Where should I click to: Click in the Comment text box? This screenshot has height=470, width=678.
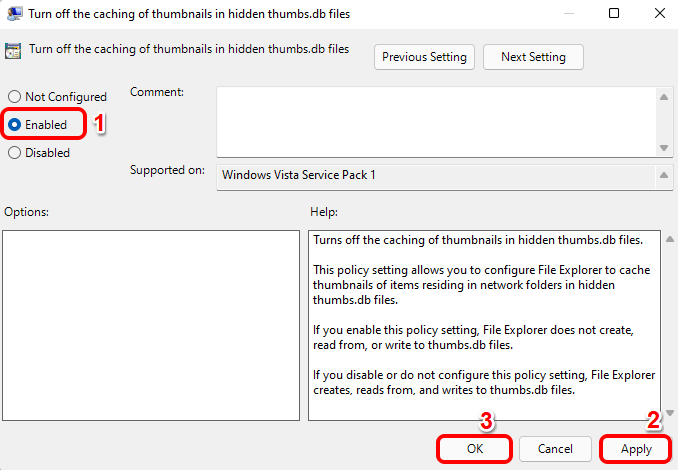435,121
